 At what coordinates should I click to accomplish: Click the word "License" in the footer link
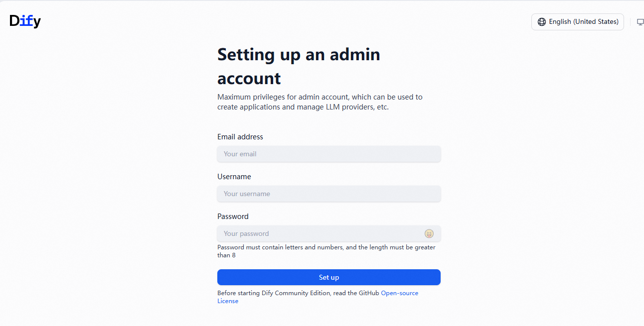228,301
